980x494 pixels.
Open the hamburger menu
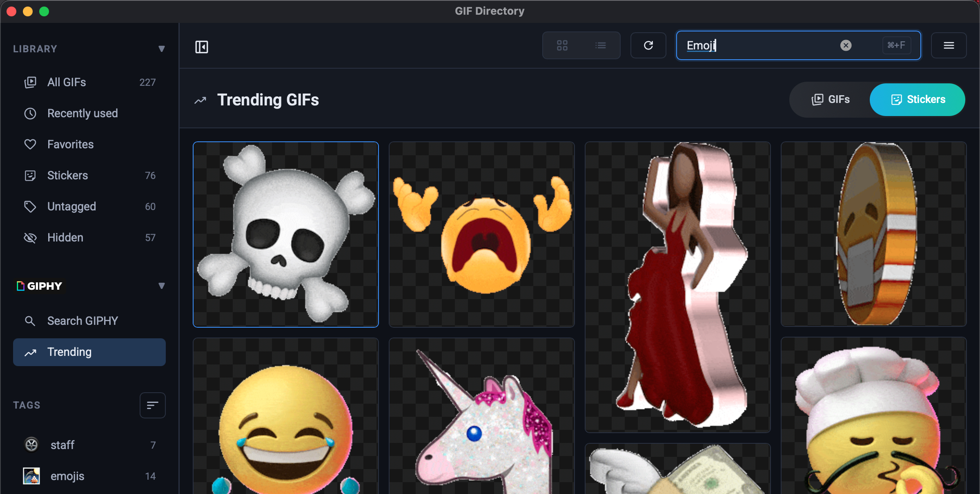point(949,45)
